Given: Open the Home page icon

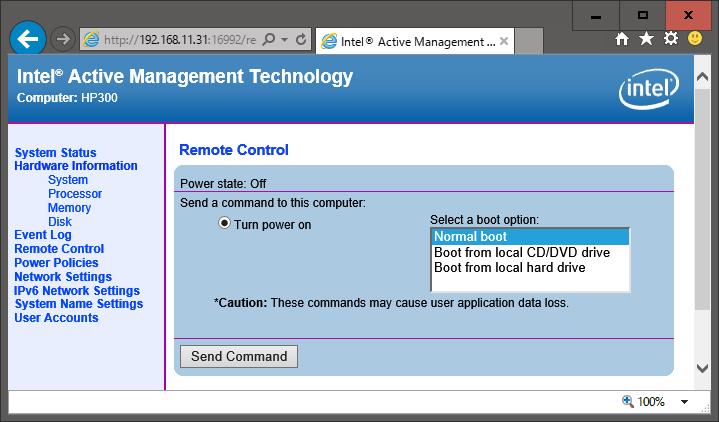Looking at the screenshot, I should [622, 39].
